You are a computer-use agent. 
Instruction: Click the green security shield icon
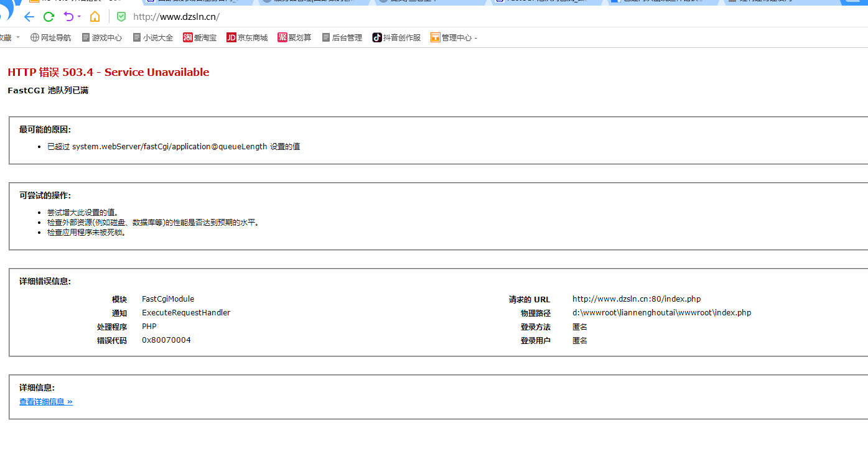[x=121, y=17]
